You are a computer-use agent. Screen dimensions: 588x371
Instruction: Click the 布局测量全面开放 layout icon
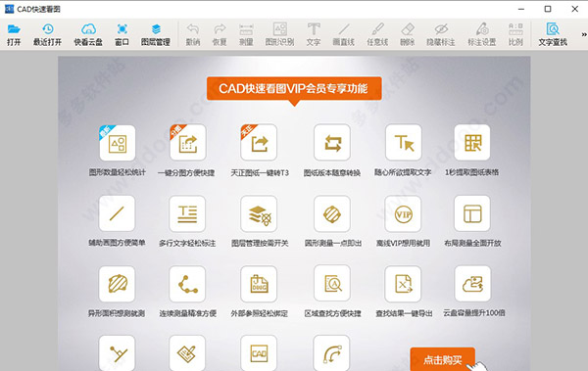tap(472, 213)
